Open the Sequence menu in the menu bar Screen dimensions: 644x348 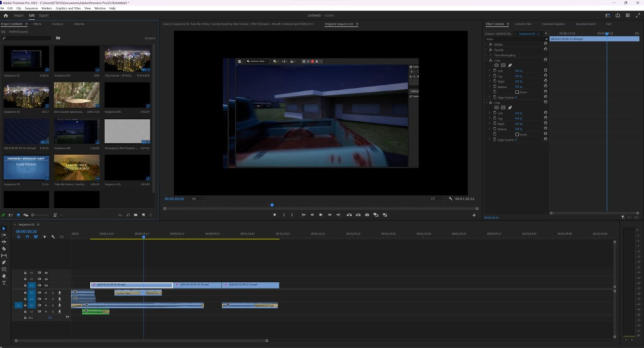[x=31, y=8]
